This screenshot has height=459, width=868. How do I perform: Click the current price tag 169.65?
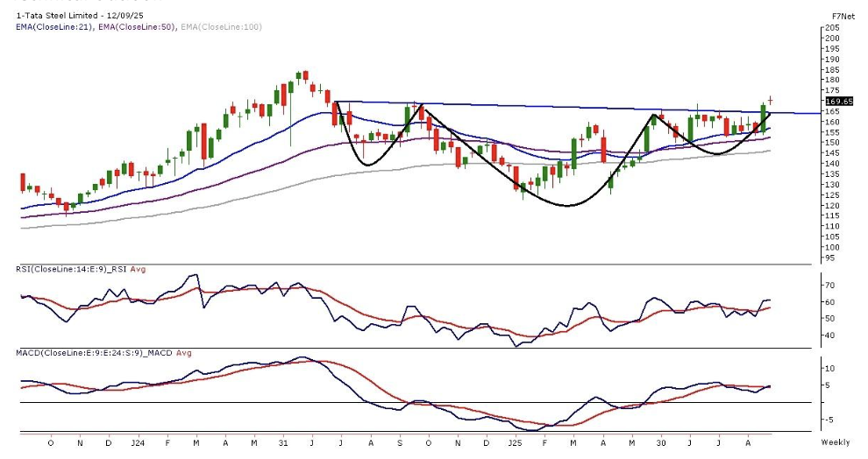tap(839, 102)
